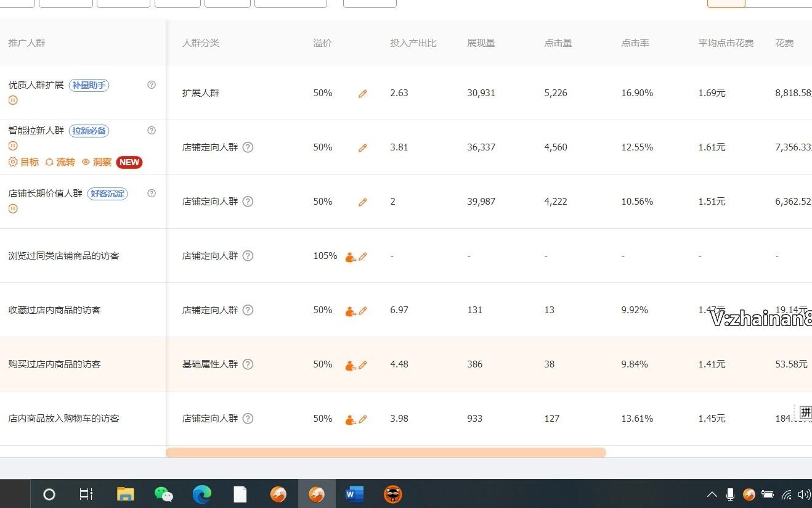This screenshot has width=812, height=508.
Task: Open microphone icon in system tray
Action: [731, 494]
